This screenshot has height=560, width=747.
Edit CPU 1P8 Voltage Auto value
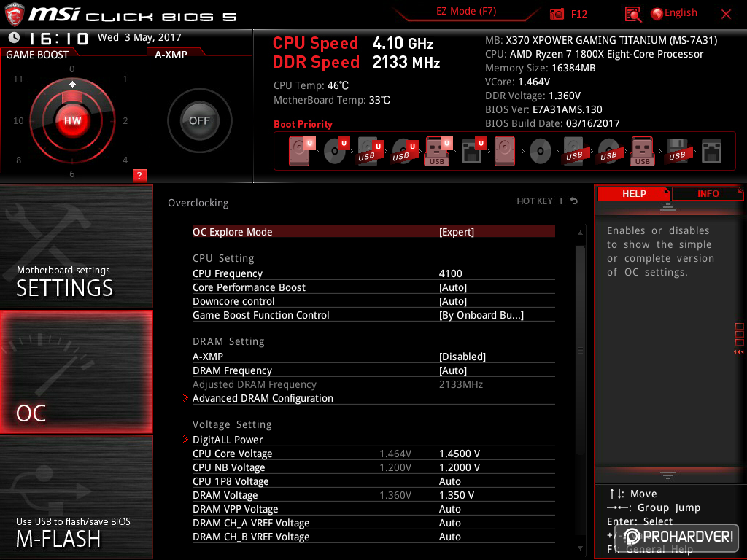pos(449,481)
